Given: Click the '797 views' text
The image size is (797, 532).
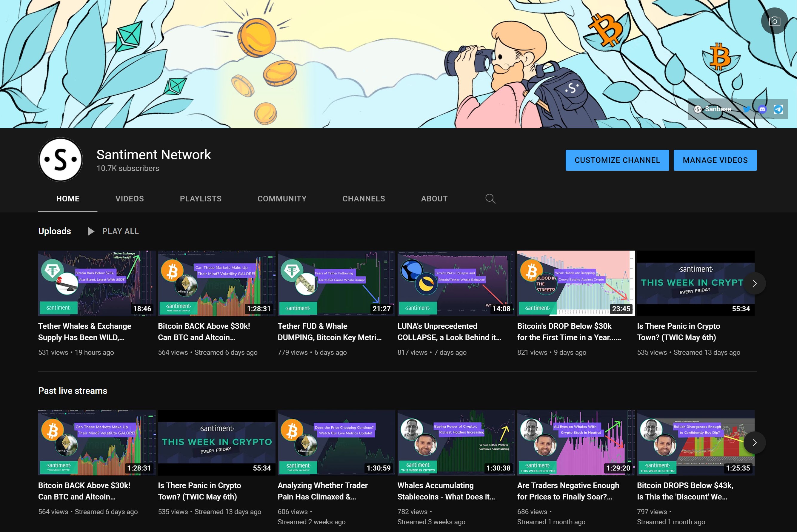Looking at the screenshot, I should [652, 512].
